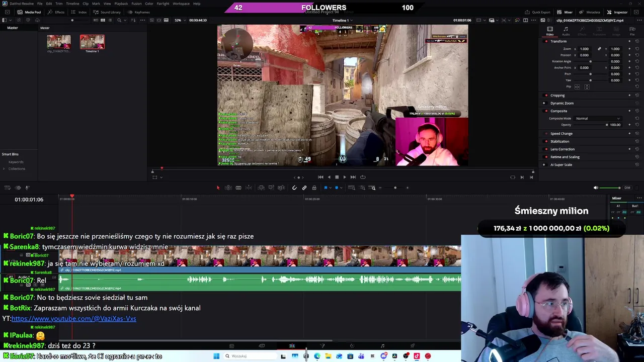Expand the AI Super Scale section
Screen dimensions: 644x362
tap(561, 165)
